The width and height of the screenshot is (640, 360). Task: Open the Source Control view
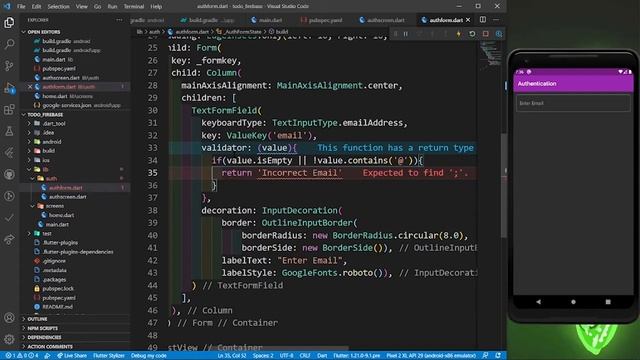[x=9, y=66]
